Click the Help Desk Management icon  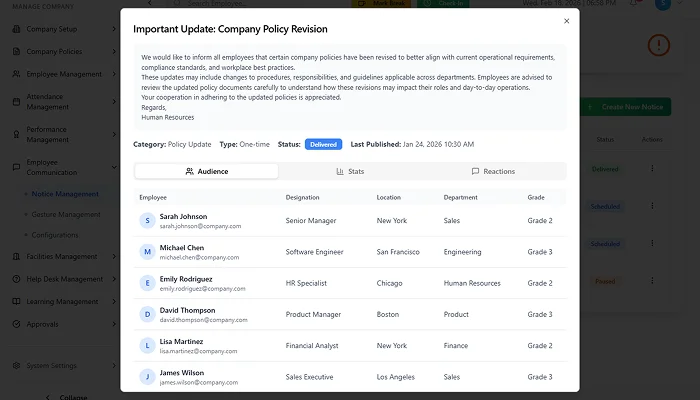coord(16,279)
